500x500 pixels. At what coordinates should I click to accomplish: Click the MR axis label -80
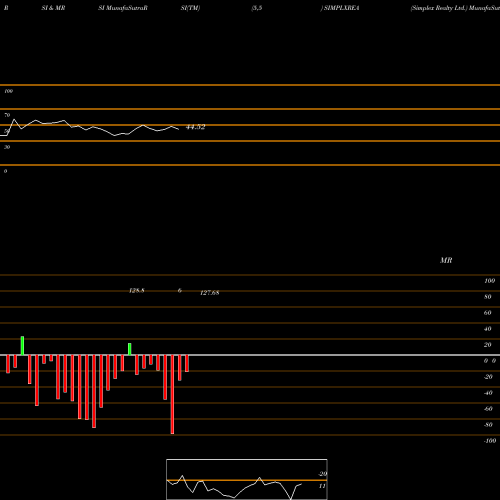488,425
